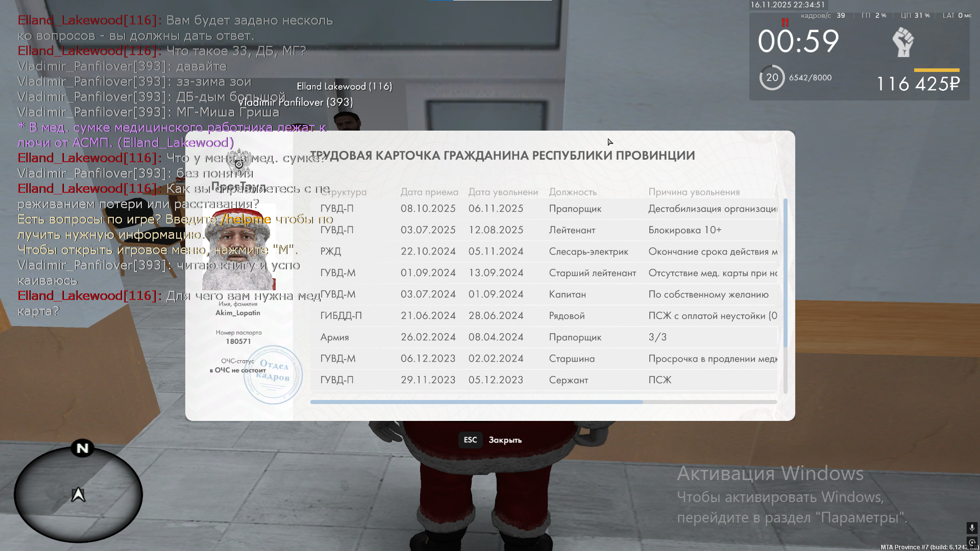Screen dimensions: 980x551
Task: Click the horizontal scrollbar under the table
Action: [476, 402]
